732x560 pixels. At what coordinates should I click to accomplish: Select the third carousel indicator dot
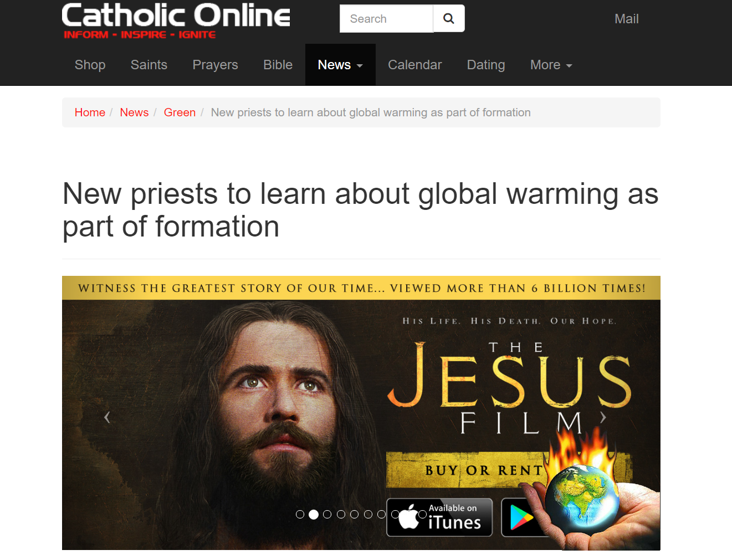[x=327, y=515]
